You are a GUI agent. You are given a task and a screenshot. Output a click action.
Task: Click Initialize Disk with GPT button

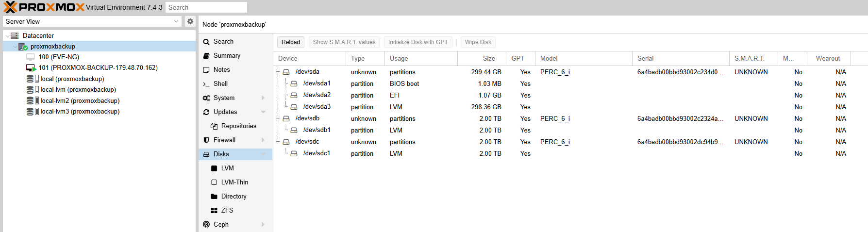tap(418, 42)
